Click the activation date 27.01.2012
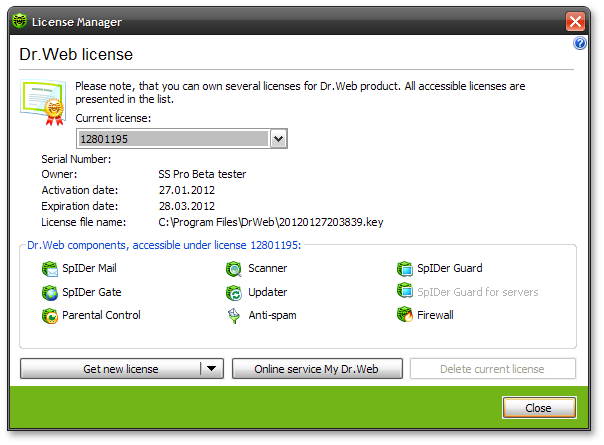The image size is (604, 445). coord(187,190)
